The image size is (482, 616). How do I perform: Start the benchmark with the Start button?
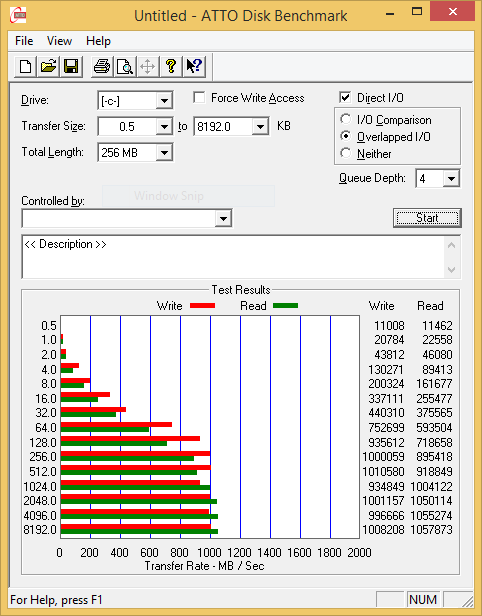(x=427, y=218)
